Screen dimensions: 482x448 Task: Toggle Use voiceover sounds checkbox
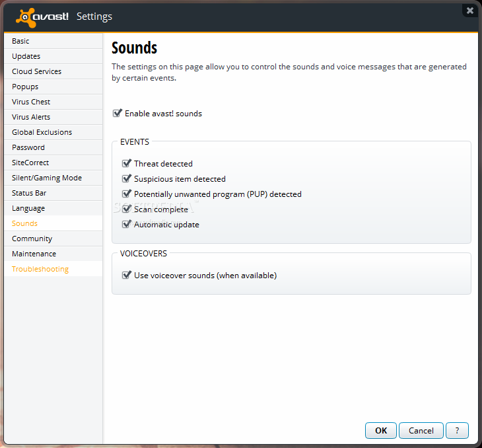coord(126,275)
